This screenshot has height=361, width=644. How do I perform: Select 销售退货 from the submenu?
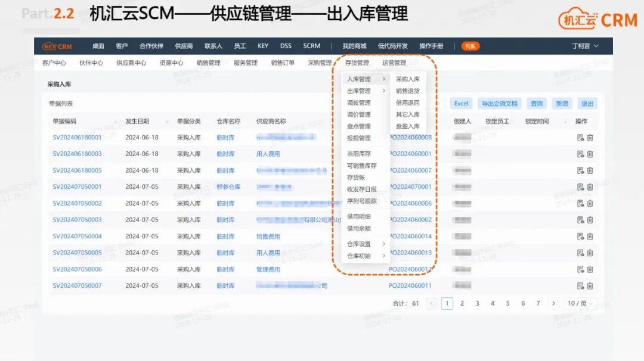pyautogui.click(x=407, y=91)
